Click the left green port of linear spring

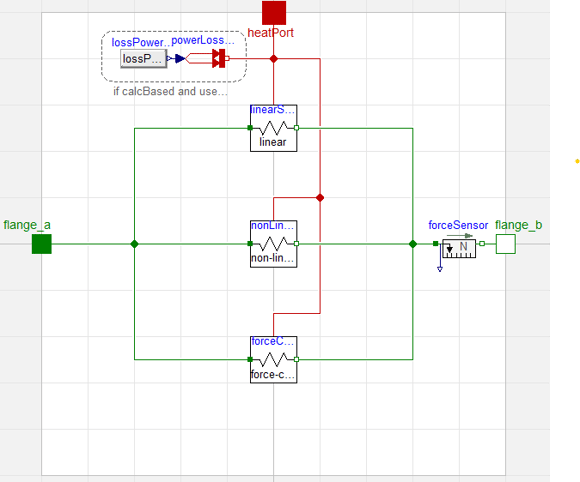[250, 128]
